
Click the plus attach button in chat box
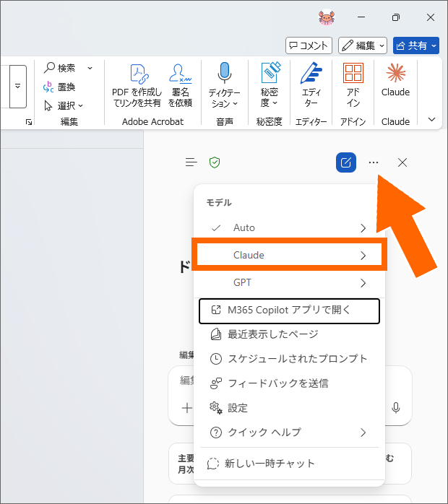coord(187,408)
